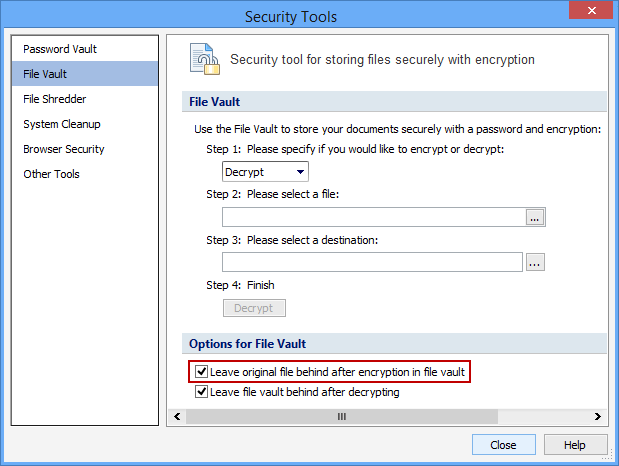This screenshot has height=466, width=619.
Task: Select Password Vault in sidebar
Action: 60,49
